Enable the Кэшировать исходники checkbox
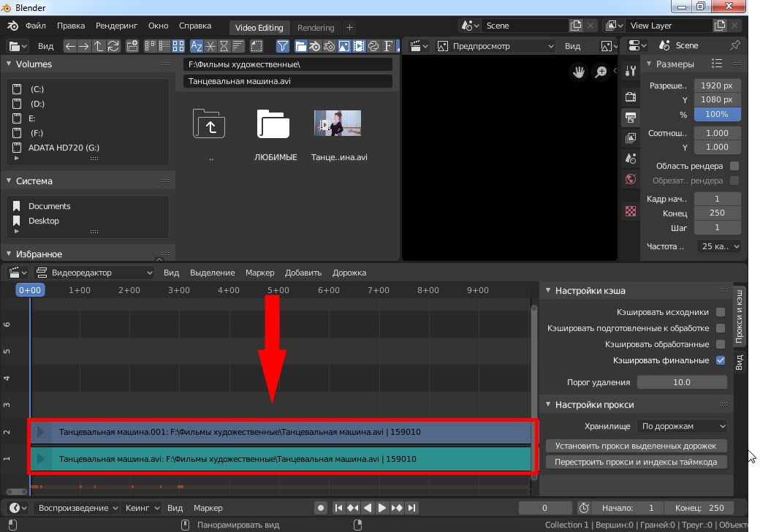This screenshot has height=532, width=771. click(x=721, y=312)
